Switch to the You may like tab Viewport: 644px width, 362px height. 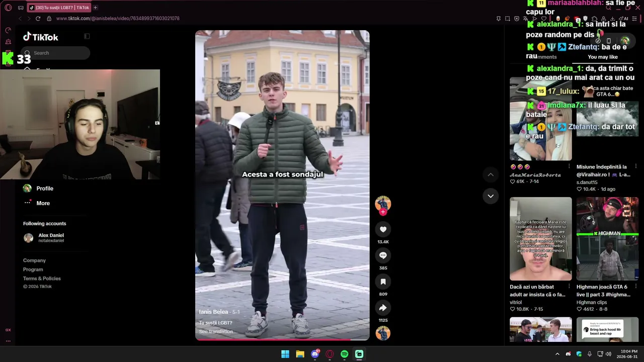tap(603, 57)
